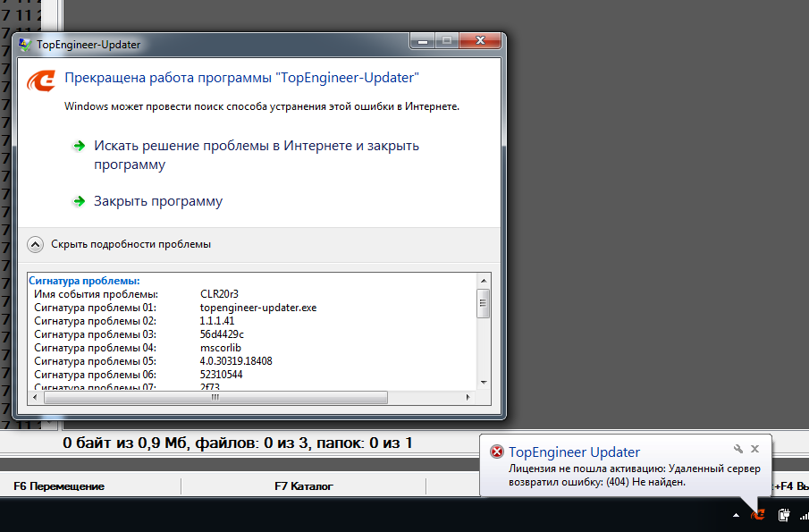Click the power/battery tray icon

pyautogui.click(x=784, y=514)
